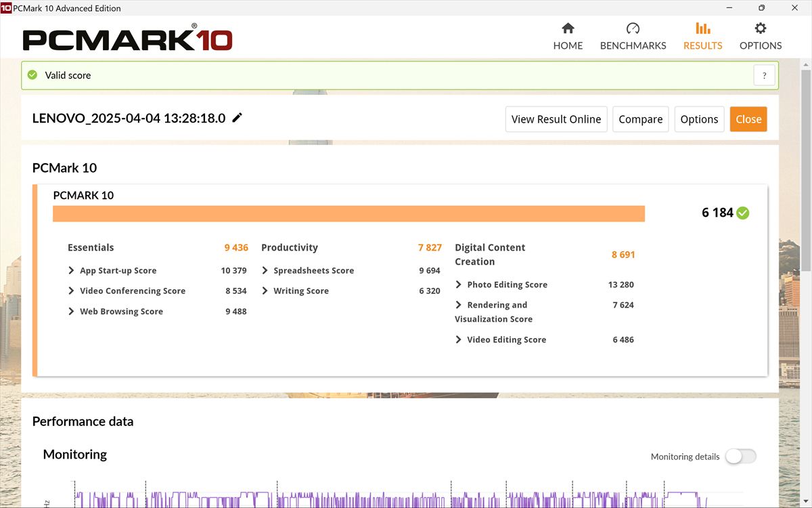Click Web Browsing value 9 488
Viewport: 812px width, 508px height.
[x=236, y=312]
